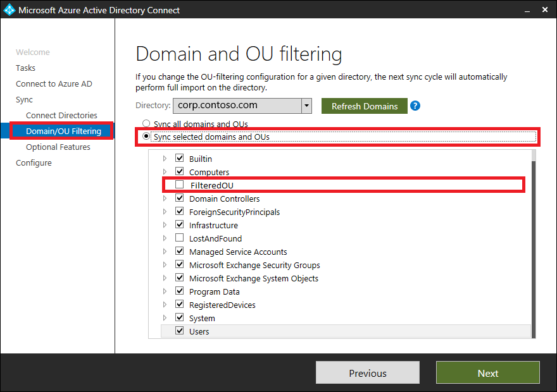Uncheck the Computers checkbox
557x392 pixels.
tap(179, 171)
